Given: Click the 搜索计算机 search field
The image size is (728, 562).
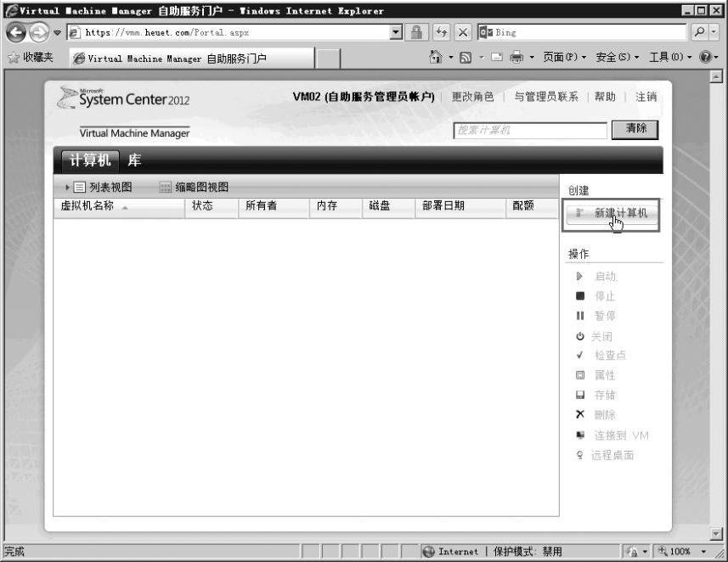Looking at the screenshot, I should (x=530, y=131).
